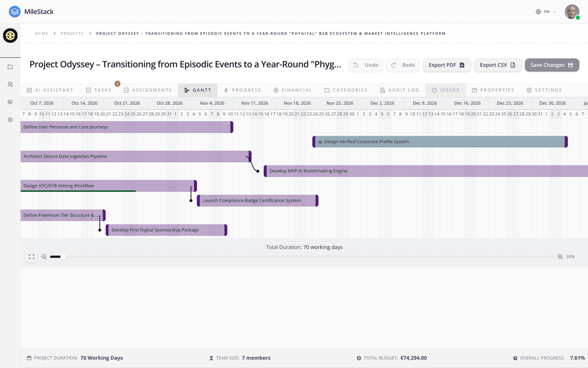Click the heart health icon in sidebar

pyautogui.click(x=10, y=102)
